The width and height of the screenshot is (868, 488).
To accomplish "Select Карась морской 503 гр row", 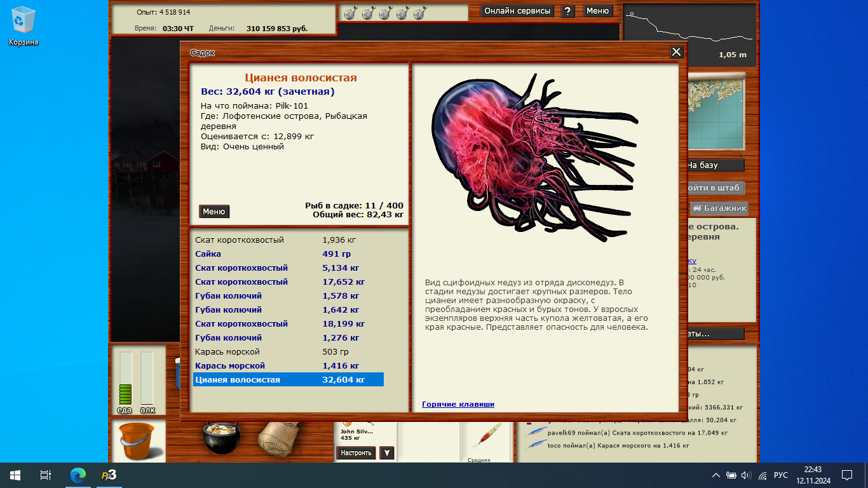I will click(x=288, y=352).
